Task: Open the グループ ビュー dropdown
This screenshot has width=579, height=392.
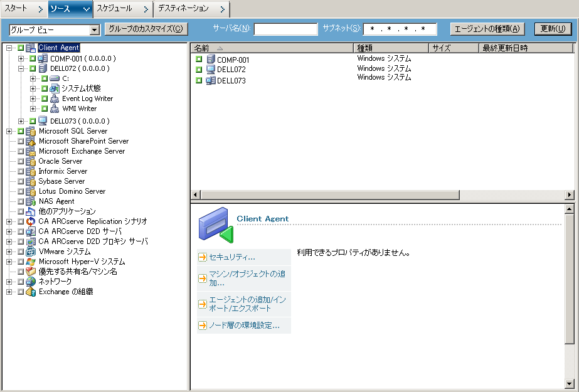Action: [95, 30]
